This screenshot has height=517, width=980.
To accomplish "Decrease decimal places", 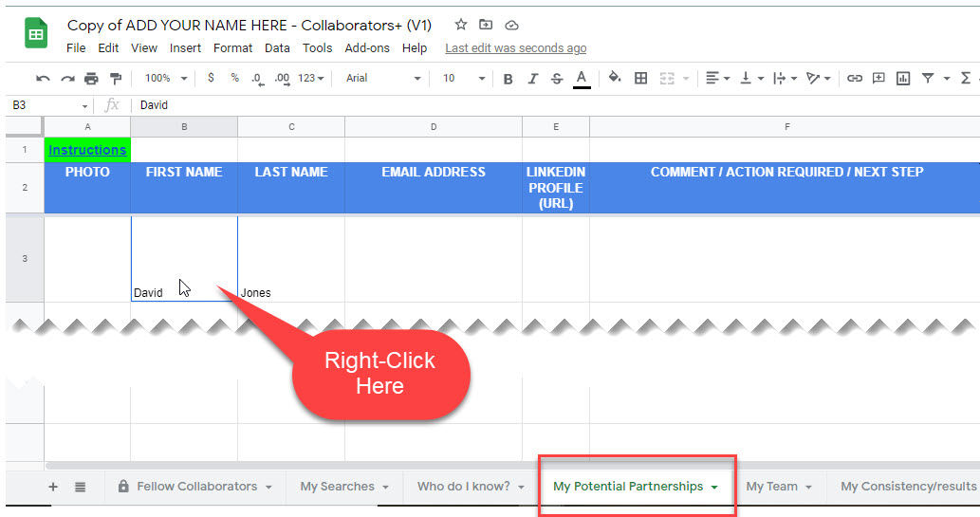I will [257, 79].
